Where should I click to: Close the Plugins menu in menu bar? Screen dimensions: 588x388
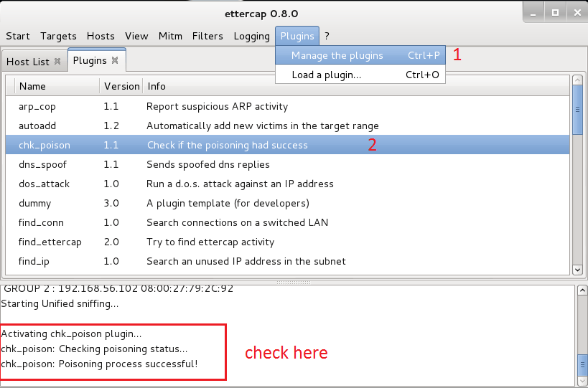297,36
